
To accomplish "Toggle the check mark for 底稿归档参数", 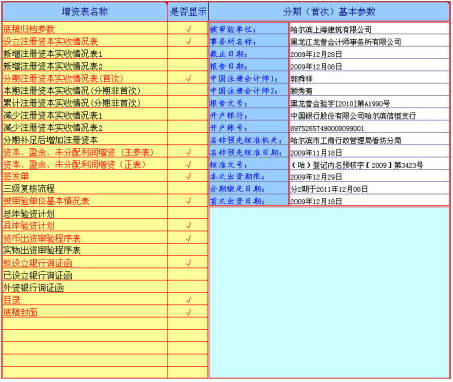I will (x=188, y=29).
